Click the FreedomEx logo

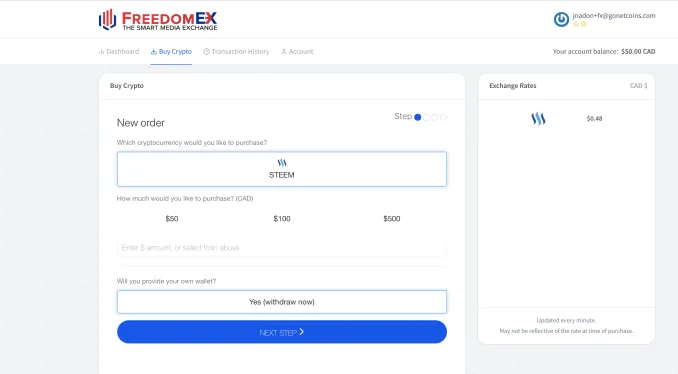158,20
